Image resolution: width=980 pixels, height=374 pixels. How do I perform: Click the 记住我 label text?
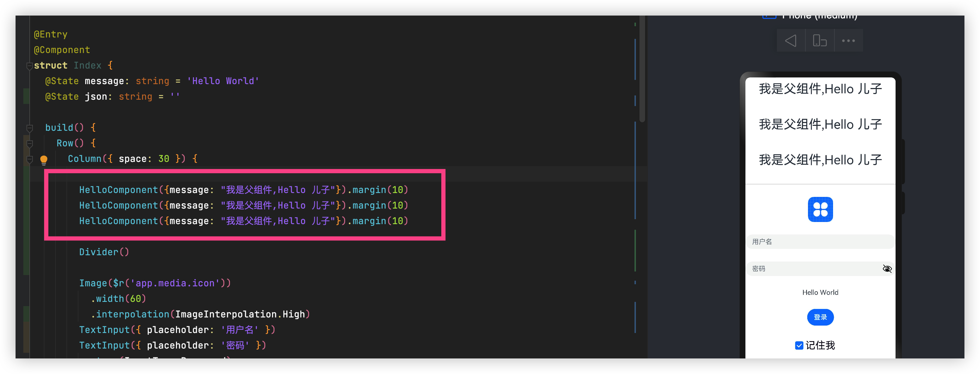(820, 345)
